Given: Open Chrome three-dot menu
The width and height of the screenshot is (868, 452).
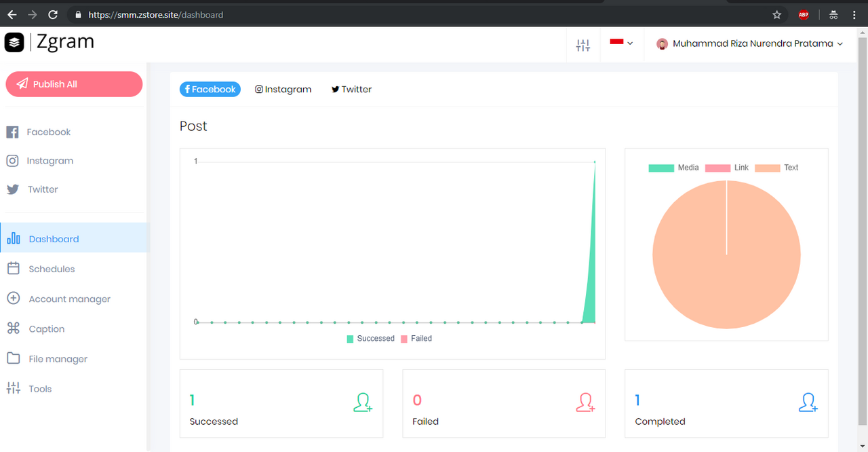Looking at the screenshot, I should [854, 14].
